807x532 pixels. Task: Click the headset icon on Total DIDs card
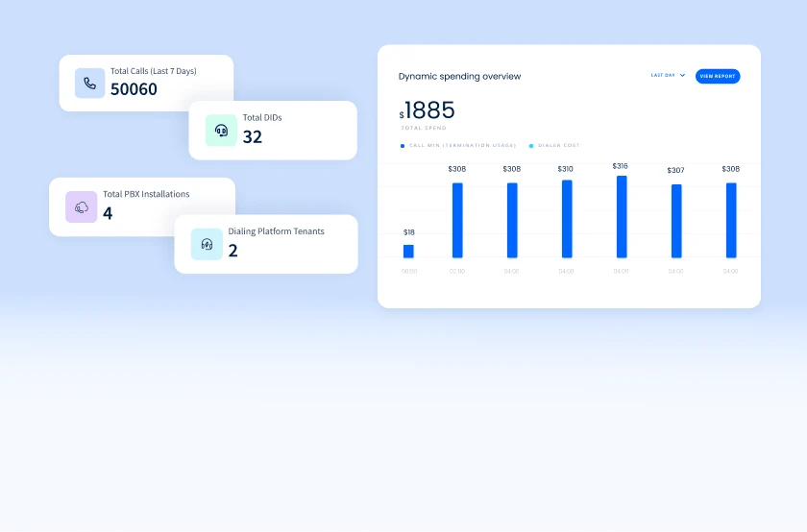point(221,131)
